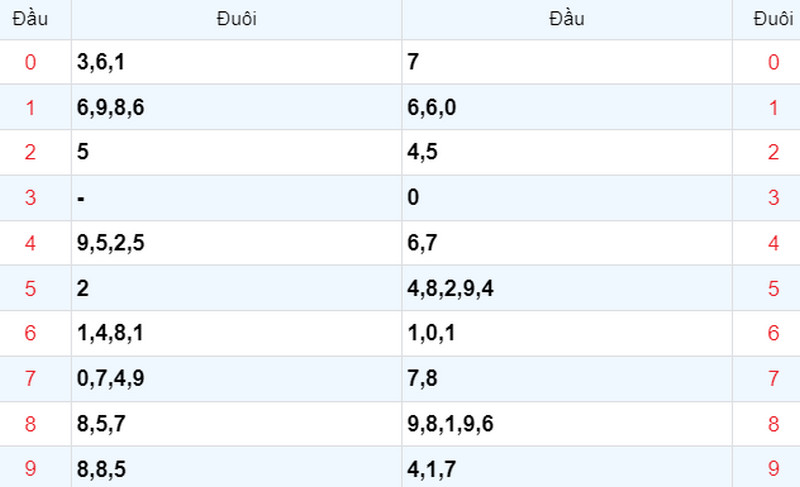Click the left Đầu column header
800x487 pixels.
point(30,19)
